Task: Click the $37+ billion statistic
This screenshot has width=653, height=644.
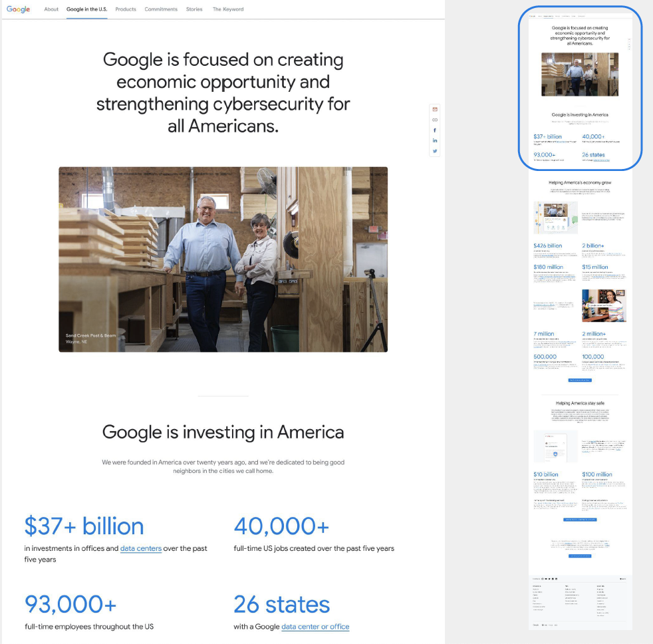Action: pos(84,526)
